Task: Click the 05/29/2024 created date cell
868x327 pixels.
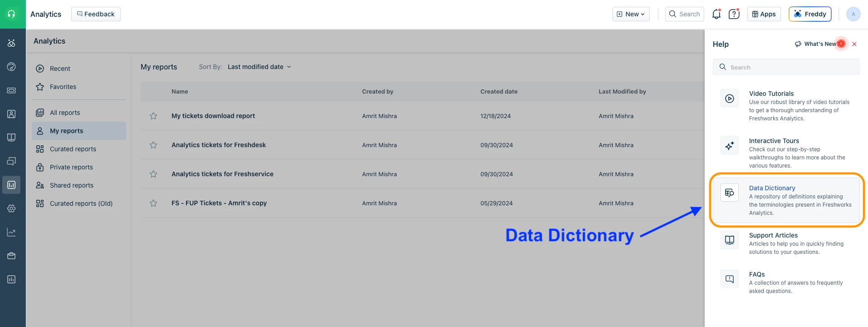Action: tap(496, 203)
